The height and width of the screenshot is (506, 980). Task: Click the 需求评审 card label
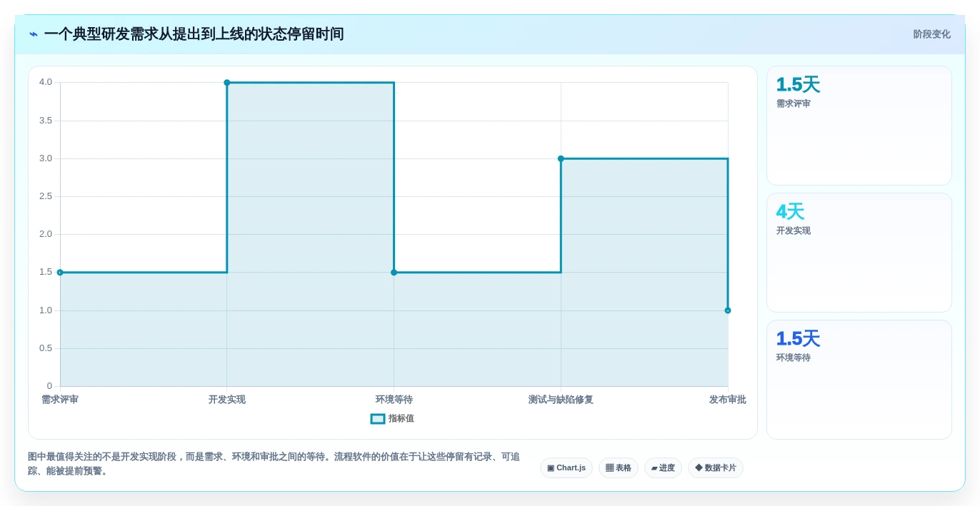point(794,104)
